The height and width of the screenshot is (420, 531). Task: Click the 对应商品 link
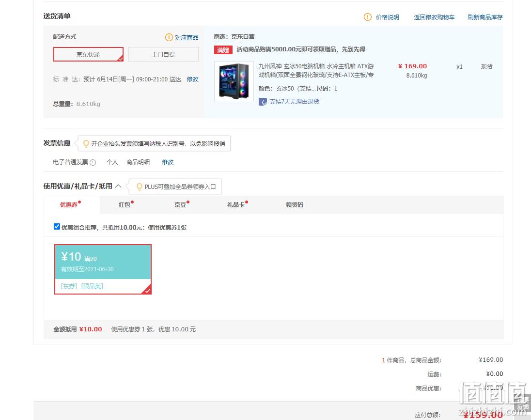[187, 37]
